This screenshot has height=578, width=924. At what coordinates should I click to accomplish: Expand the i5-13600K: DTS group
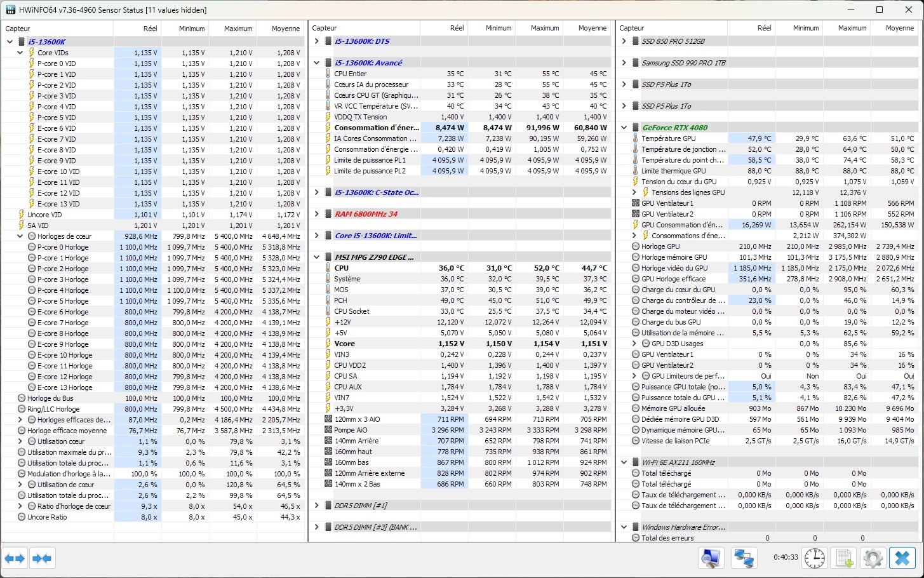click(317, 41)
